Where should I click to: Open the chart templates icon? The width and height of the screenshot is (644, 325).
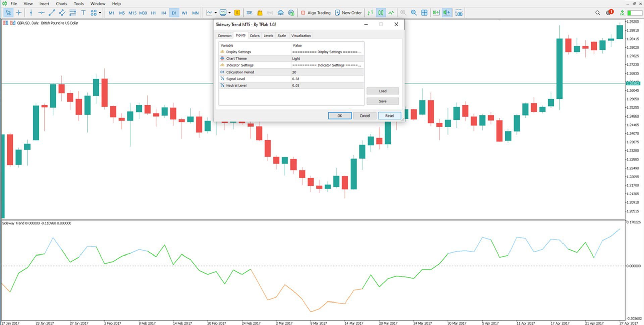pos(223,13)
